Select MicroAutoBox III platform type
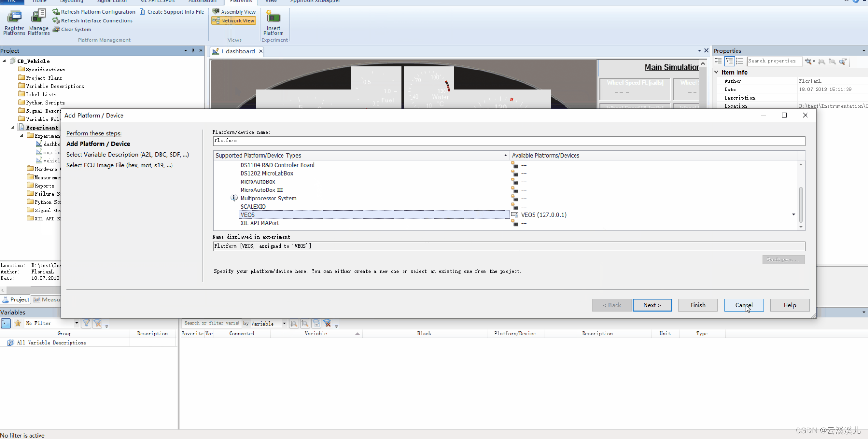Screen dimensions: 868x439 click(x=262, y=190)
